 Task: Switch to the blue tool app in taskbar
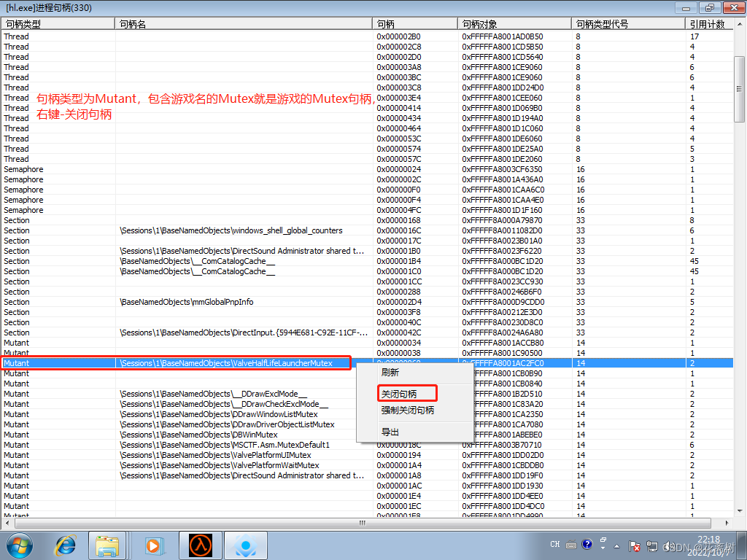246,545
